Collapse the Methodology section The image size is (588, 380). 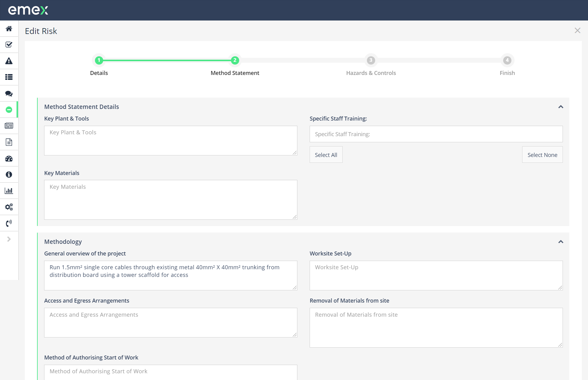click(561, 241)
